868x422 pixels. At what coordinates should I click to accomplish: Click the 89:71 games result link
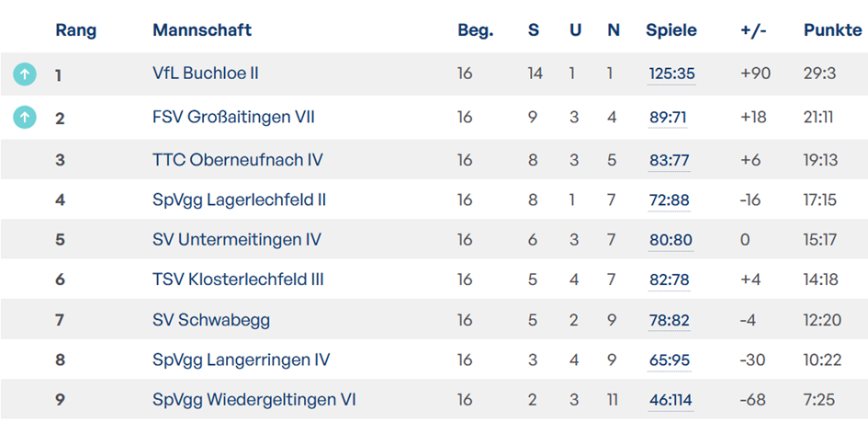pos(668,118)
